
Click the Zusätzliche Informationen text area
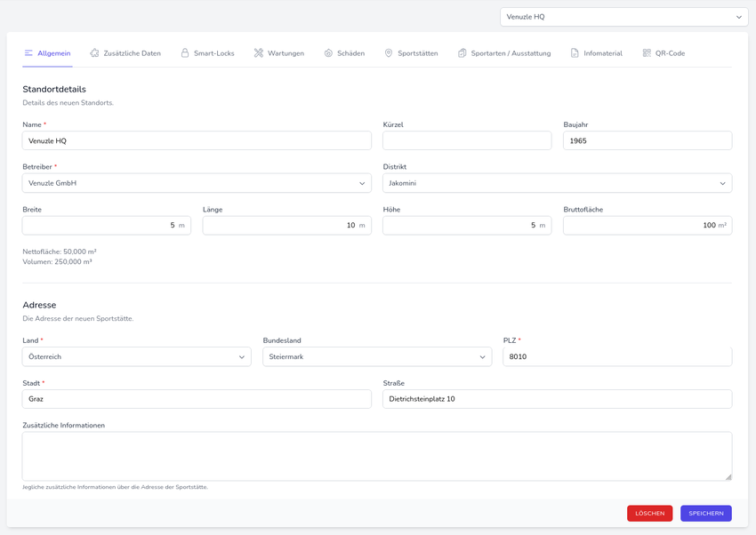click(377, 456)
